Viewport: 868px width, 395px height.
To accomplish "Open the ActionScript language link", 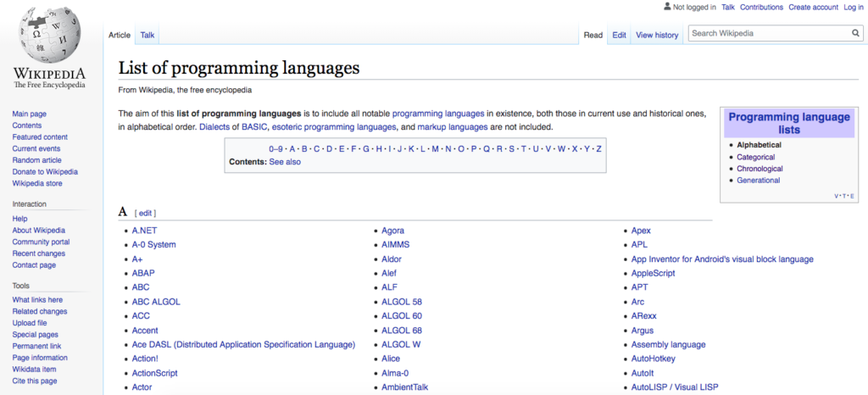I will pyautogui.click(x=155, y=373).
